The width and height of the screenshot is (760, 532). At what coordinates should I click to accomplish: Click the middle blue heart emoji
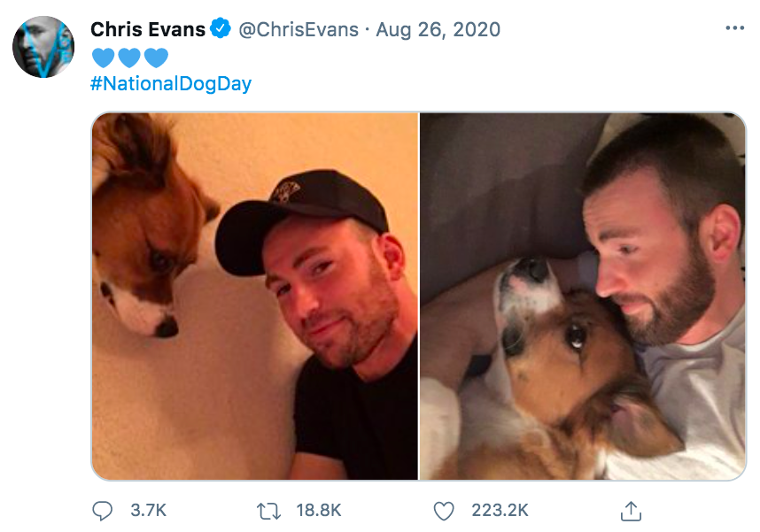[129, 58]
